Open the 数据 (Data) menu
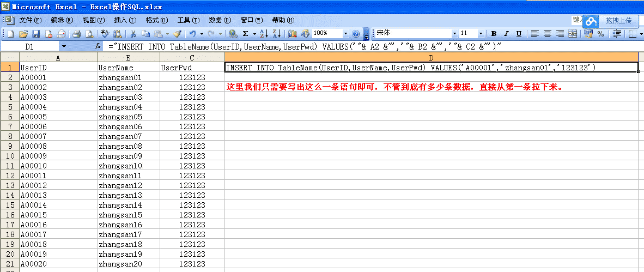Viewport: 644px width, 272px height. tap(220, 20)
